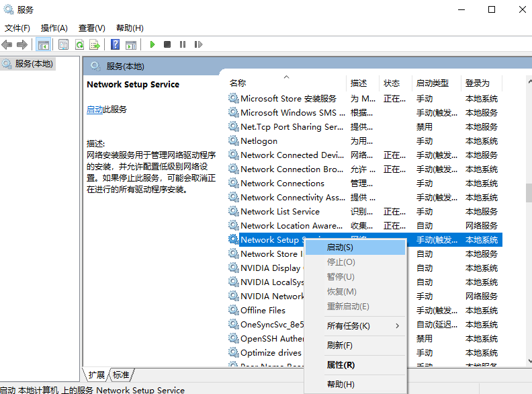Screen dimensions: 532x394
Task: Open the 查看(V) menu
Action: pos(91,28)
